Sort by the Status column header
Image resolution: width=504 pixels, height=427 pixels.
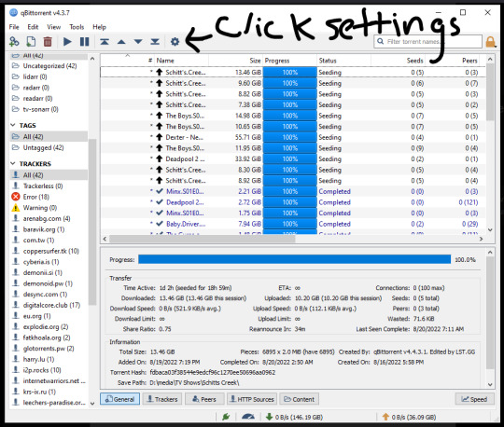(x=343, y=61)
